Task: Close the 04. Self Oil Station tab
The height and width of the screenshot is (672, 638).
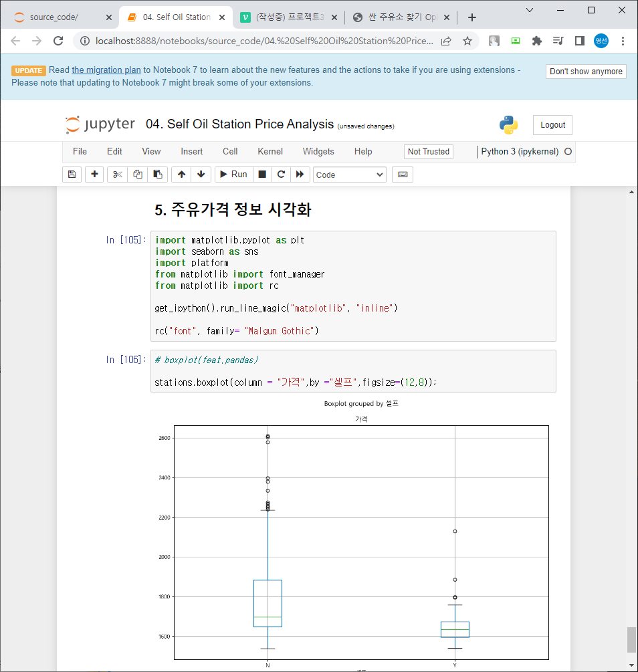Action: point(222,17)
